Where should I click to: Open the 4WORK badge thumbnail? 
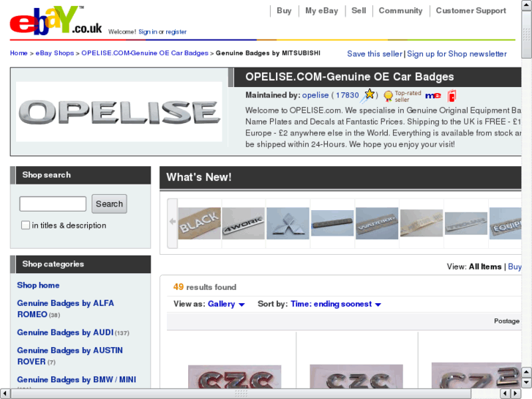coord(243,223)
